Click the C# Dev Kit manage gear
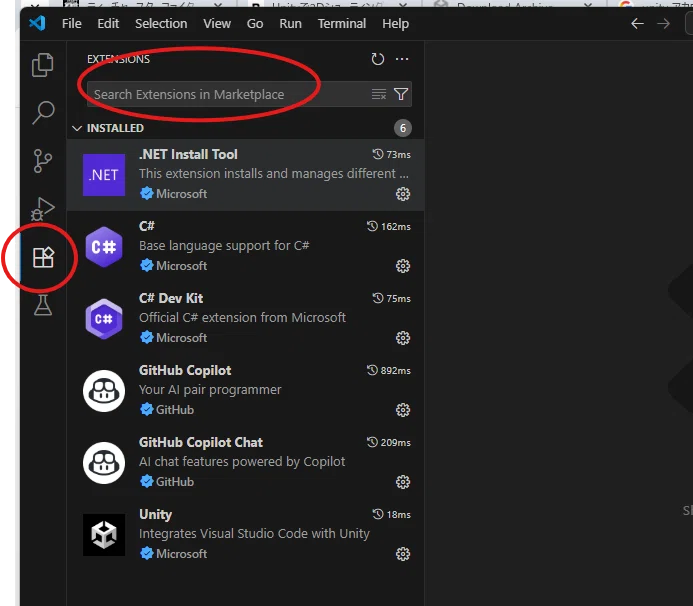 (x=403, y=338)
